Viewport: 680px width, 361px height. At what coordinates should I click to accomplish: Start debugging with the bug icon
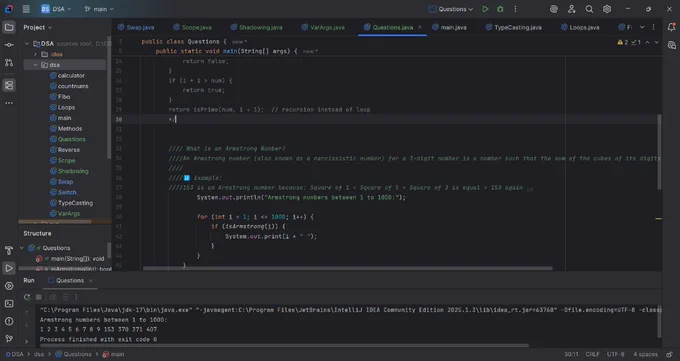pyautogui.click(x=500, y=9)
